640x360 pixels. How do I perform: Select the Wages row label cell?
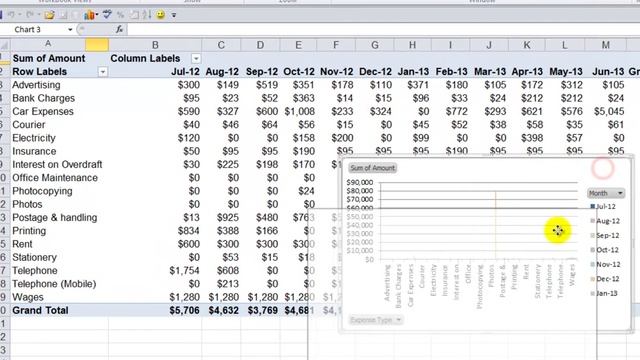click(59, 297)
